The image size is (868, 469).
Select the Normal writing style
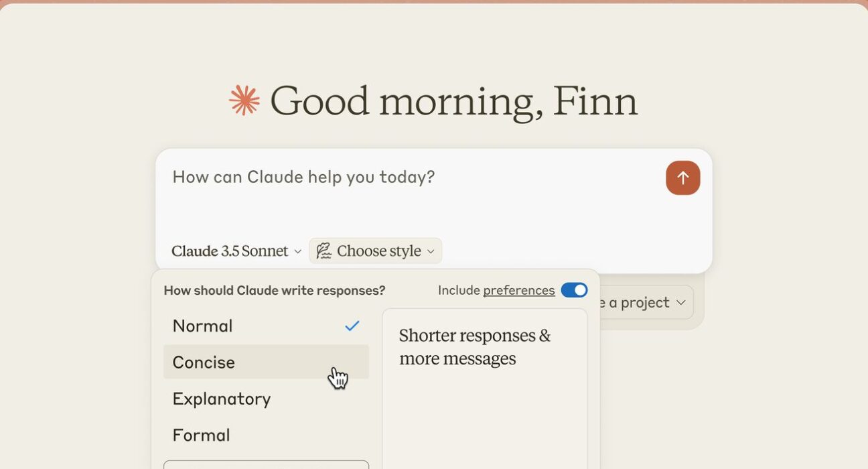[x=266, y=326]
